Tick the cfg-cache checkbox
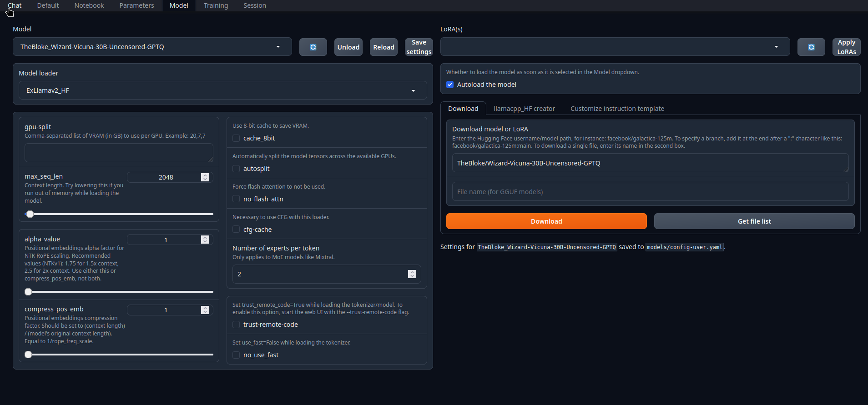Viewport: 868px width, 405px height. pyautogui.click(x=236, y=230)
